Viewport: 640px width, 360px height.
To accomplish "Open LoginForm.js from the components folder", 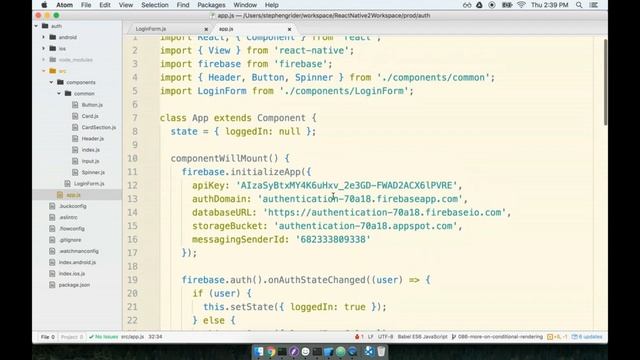I will (89, 184).
